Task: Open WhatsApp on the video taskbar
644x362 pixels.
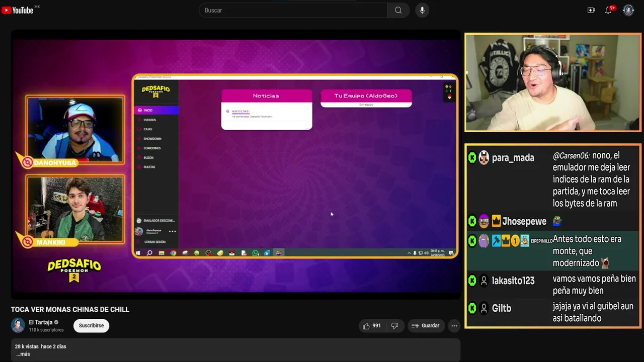Action: pos(256,253)
